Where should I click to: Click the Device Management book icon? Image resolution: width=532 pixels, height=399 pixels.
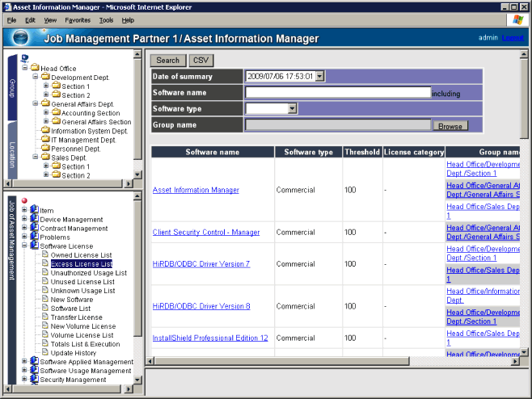pyautogui.click(x=35, y=219)
